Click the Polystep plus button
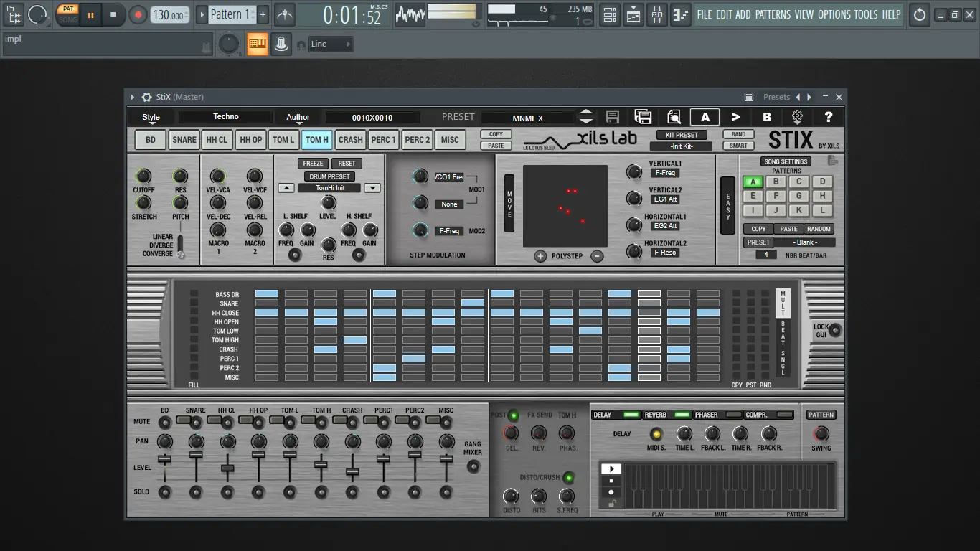Viewport: 980px width, 551px height. 540,256
